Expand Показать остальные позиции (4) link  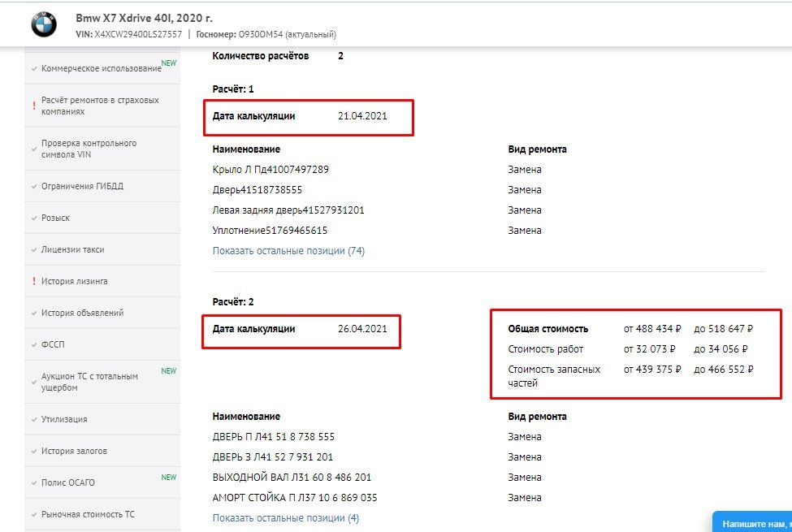coord(286,518)
